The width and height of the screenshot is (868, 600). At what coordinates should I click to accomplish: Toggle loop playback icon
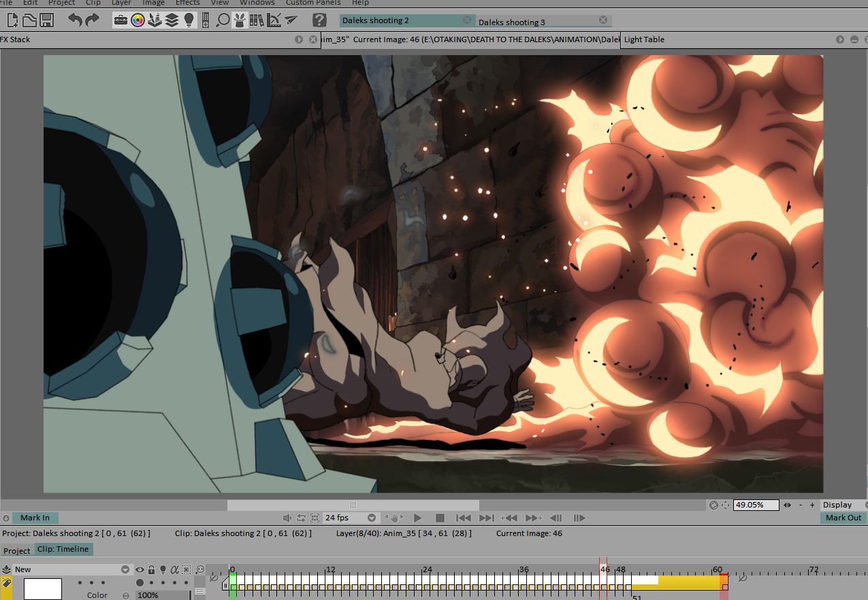[301, 518]
